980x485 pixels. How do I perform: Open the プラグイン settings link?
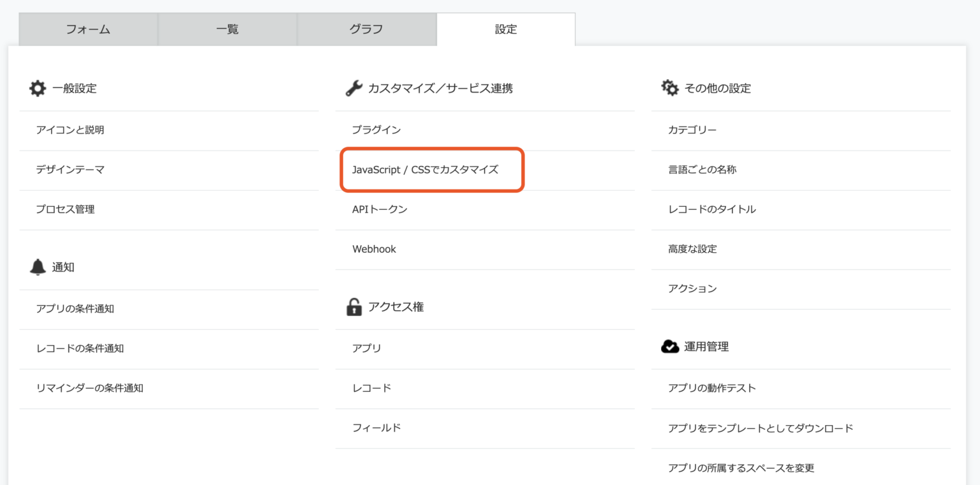coord(376,130)
